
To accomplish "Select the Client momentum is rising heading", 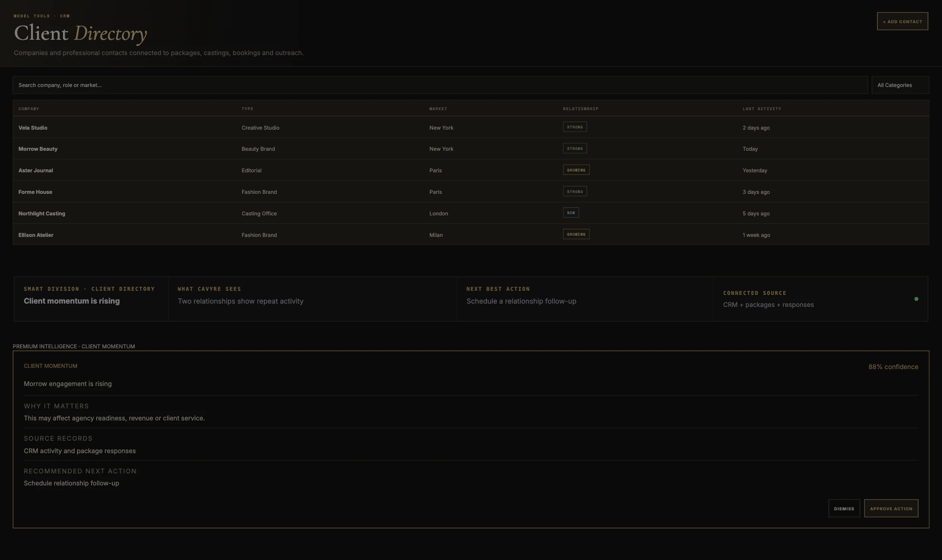I will pos(72,301).
